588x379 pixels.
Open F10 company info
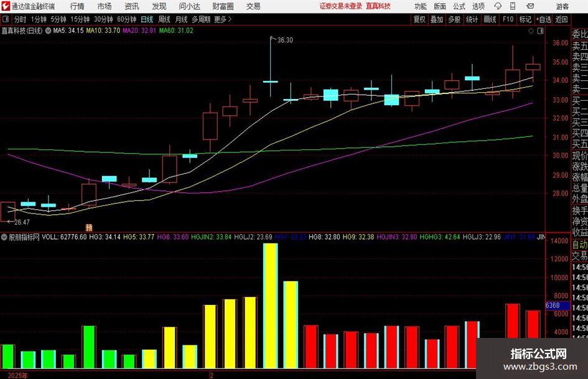[x=508, y=19]
